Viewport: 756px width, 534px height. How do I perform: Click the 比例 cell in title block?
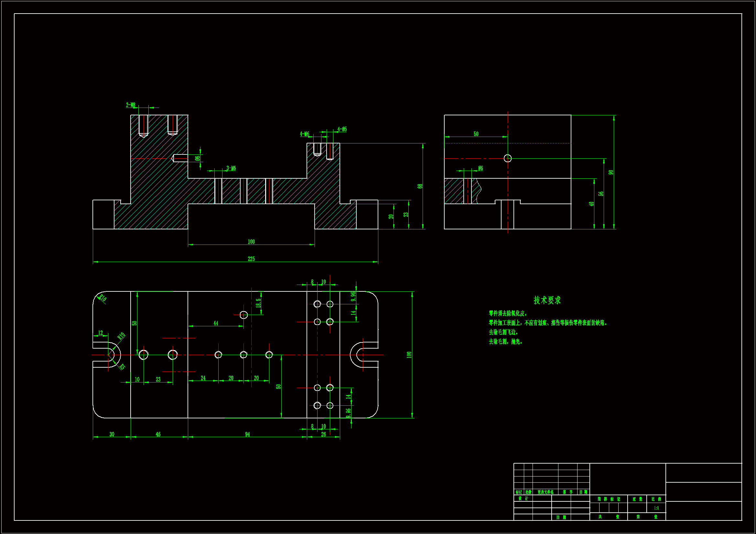tap(656, 499)
